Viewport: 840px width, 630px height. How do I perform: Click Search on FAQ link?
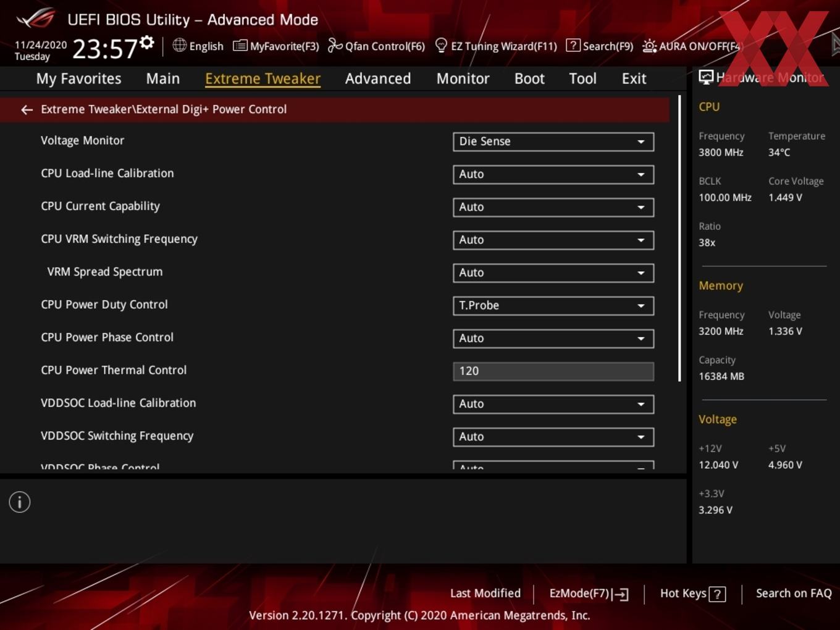pyautogui.click(x=794, y=594)
